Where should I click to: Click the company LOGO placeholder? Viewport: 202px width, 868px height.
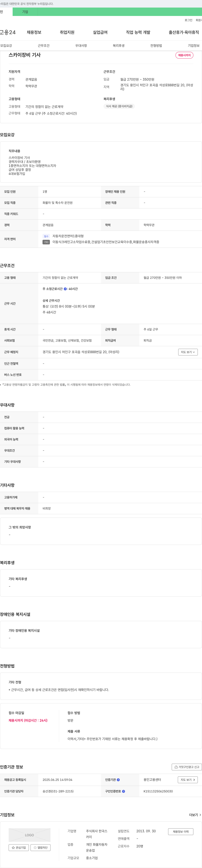29,835
